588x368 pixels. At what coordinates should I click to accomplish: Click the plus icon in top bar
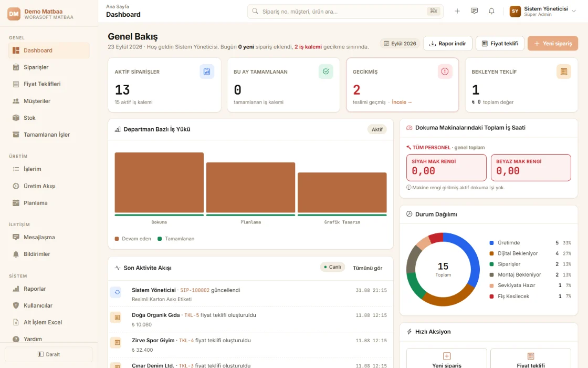point(457,11)
